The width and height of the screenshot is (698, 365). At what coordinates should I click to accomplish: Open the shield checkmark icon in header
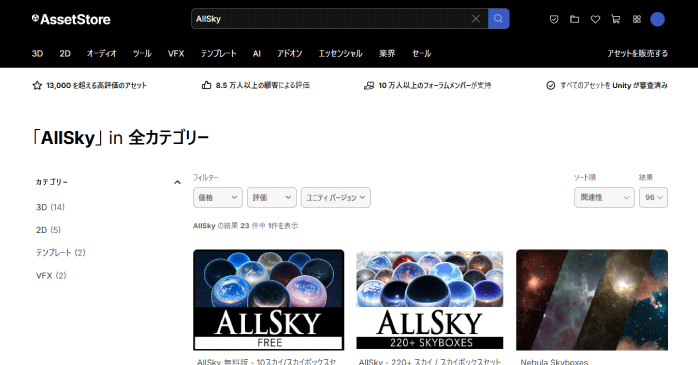pos(554,19)
